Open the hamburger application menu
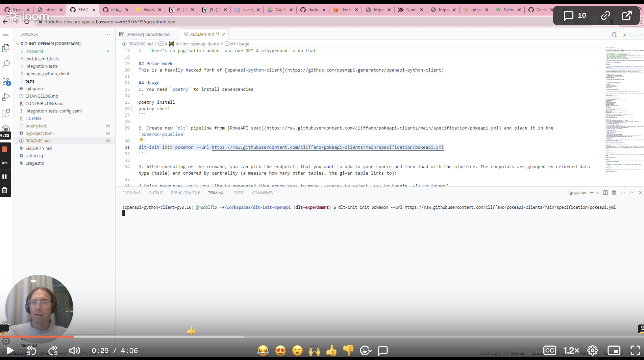The width and height of the screenshot is (644, 360). (x=6, y=34)
